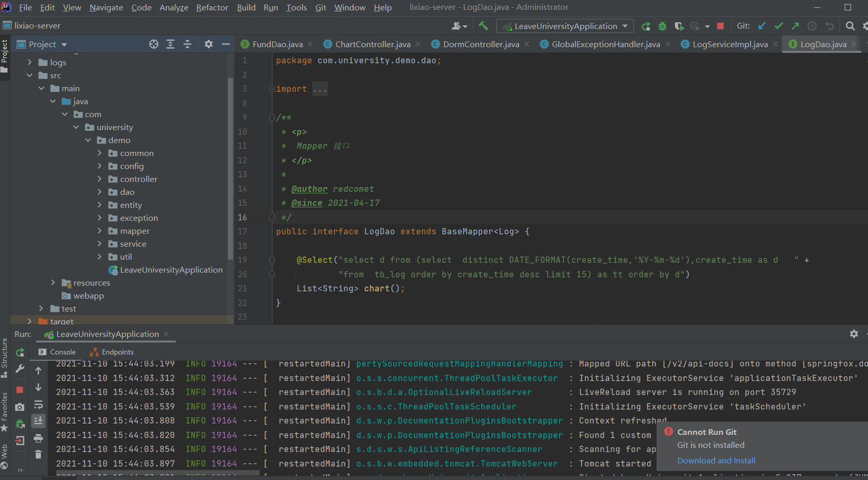868x480 pixels.
Task: Collapse the src folder
Action: pos(30,75)
